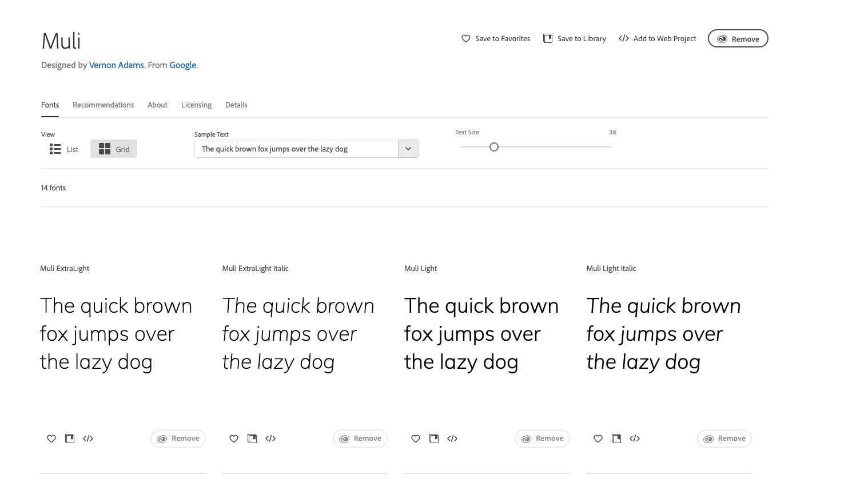Click the Muli ExtraLight font name label
This screenshot has width=868, height=494.
tap(65, 268)
